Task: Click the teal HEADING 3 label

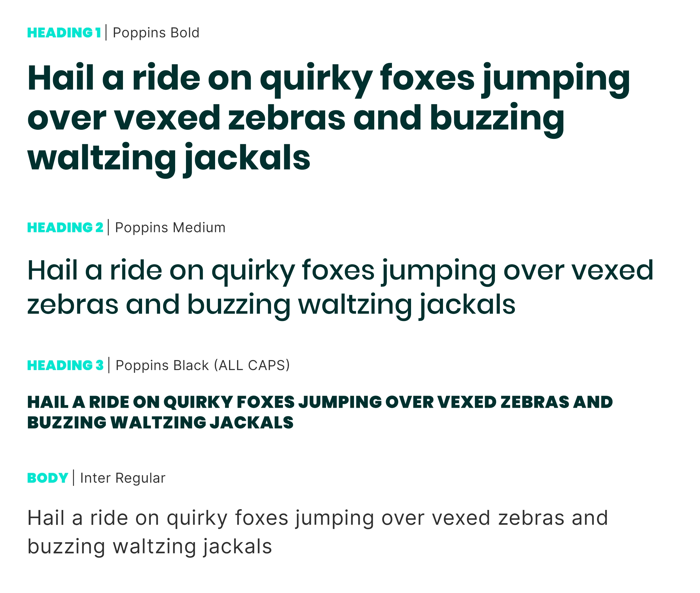Action: [65, 365]
